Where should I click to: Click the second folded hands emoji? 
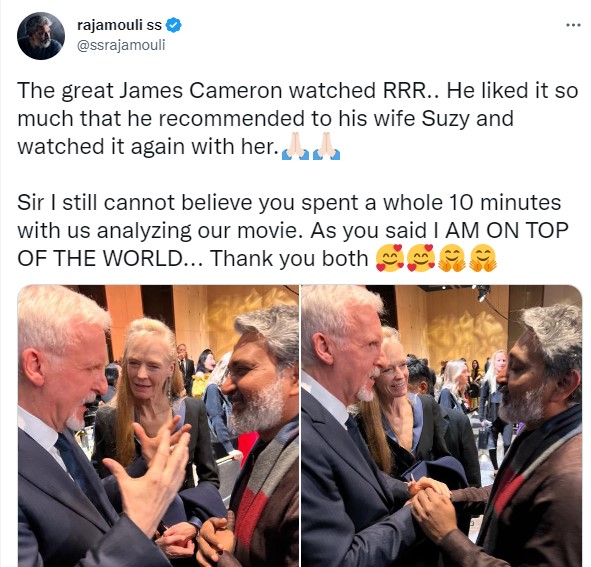(326, 146)
